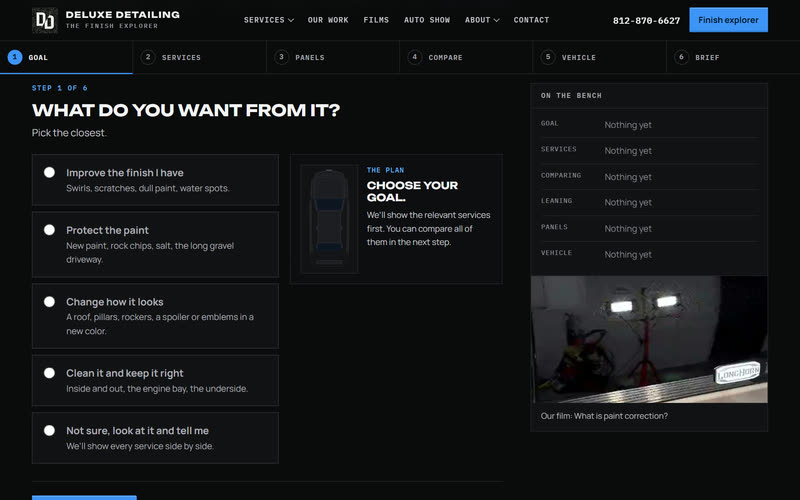Image resolution: width=800 pixels, height=500 pixels.
Task: Pick 'Clean it and keep it right' radio
Action: pos(49,373)
